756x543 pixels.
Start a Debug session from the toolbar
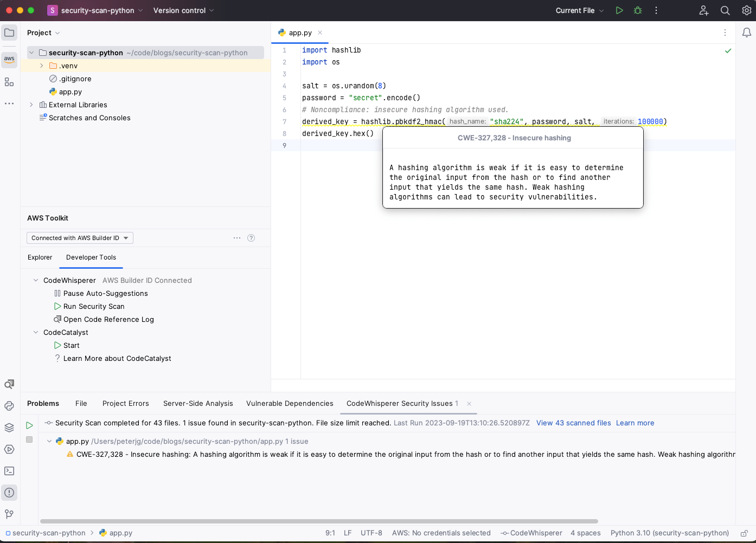(x=637, y=10)
